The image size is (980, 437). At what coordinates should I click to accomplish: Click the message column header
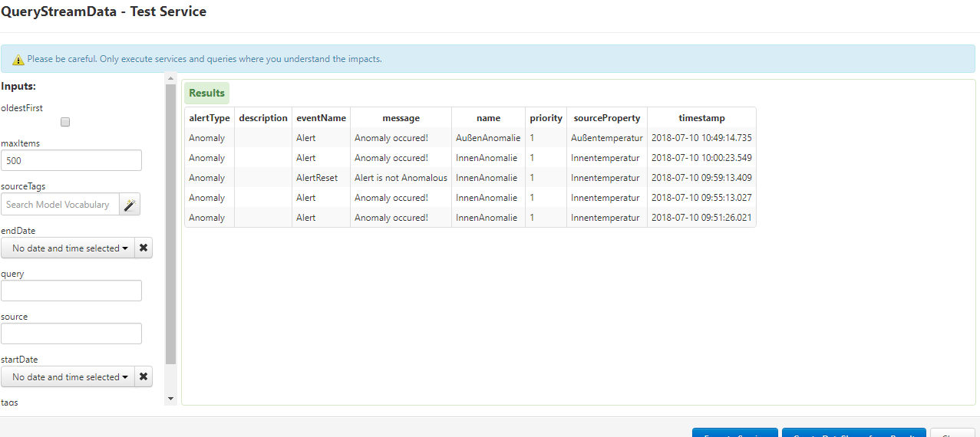(401, 118)
